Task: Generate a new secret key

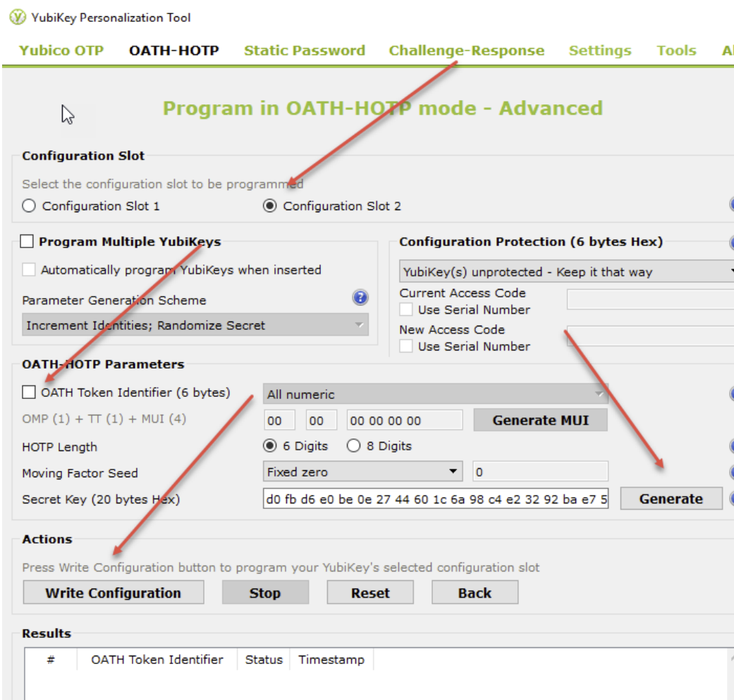Action: coord(671,499)
